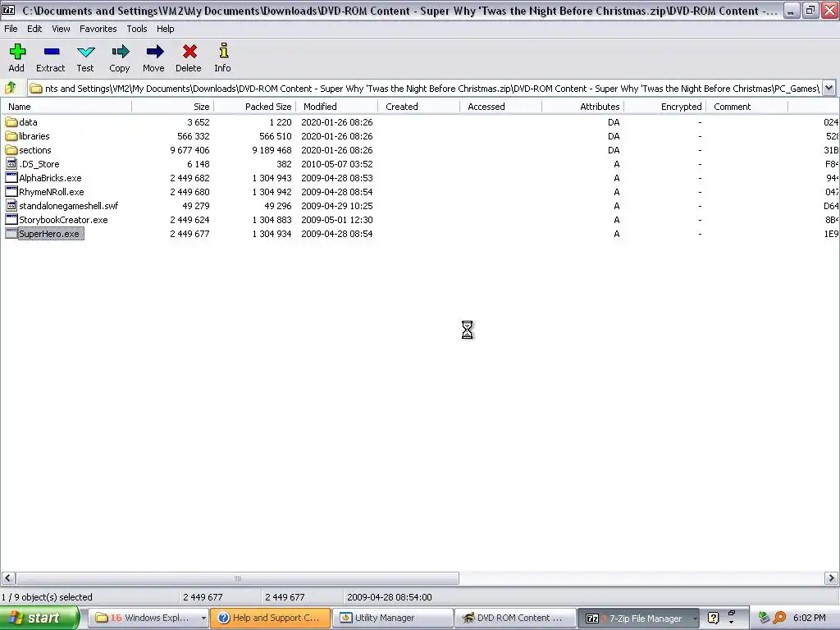Click size 49 279 of standalonegameshell.swf
The height and width of the screenshot is (630, 840).
point(195,206)
